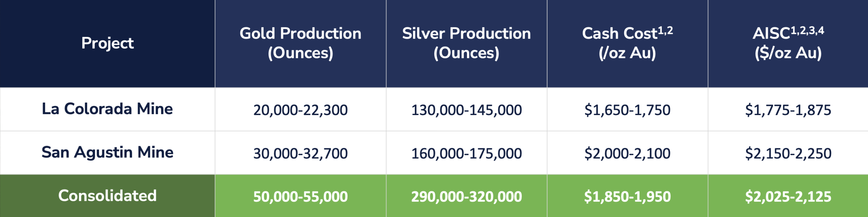The height and width of the screenshot is (217, 868).
Task: Select the consolidated $2,025-2,125 AISC cell
Action: click(x=788, y=197)
